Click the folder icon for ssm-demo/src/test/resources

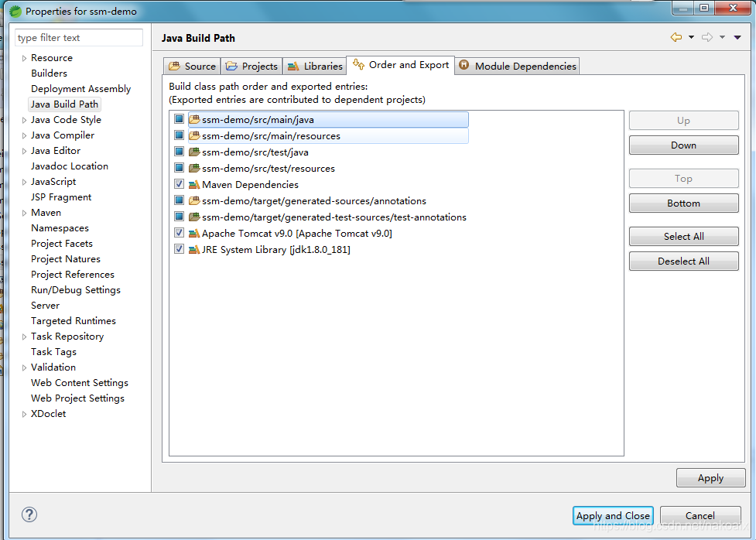194,168
